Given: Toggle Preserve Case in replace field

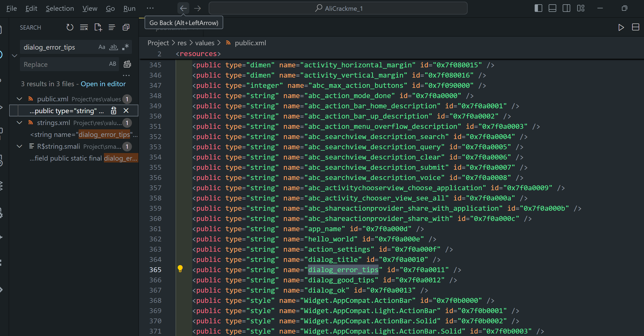Looking at the screenshot, I should [x=113, y=64].
